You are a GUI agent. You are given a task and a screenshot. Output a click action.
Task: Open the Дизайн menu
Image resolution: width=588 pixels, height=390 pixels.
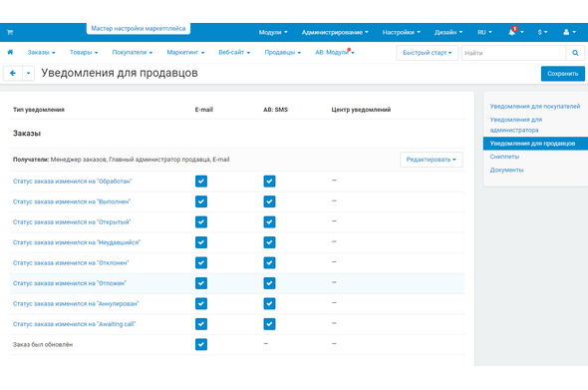tap(448, 32)
